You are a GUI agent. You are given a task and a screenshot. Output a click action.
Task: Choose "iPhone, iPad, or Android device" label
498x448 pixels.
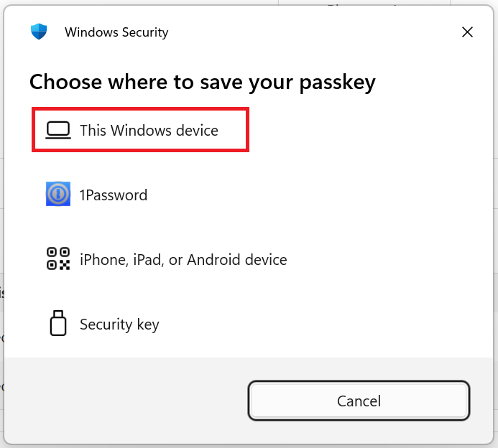click(x=183, y=260)
